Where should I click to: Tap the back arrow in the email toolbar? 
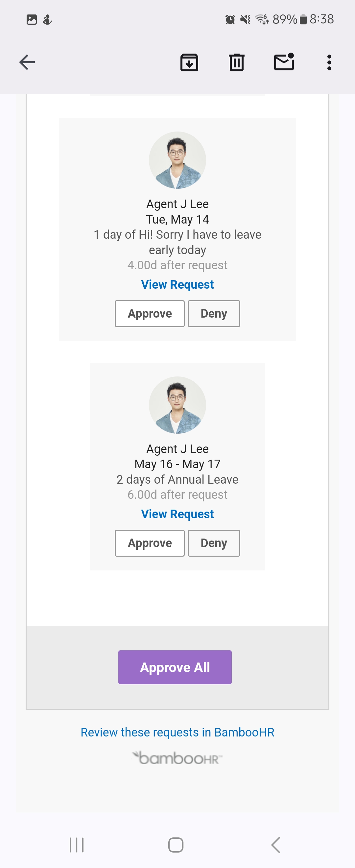click(x=27, y=62)
